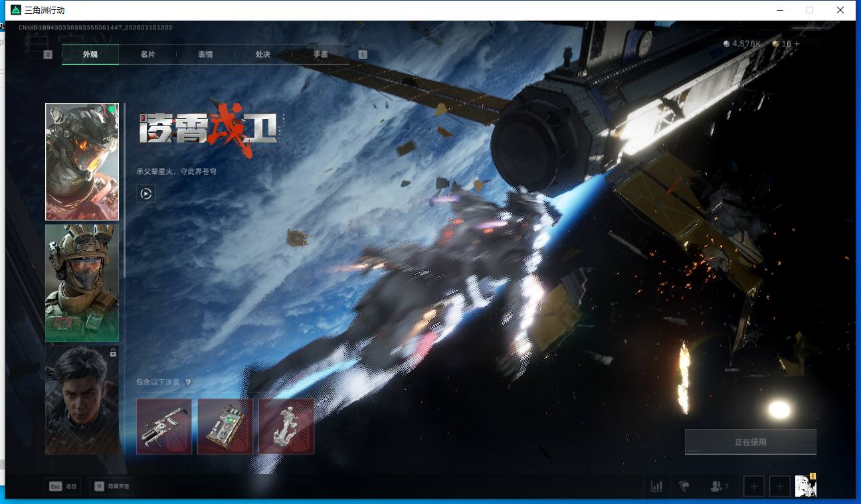Click the E key next-tab icon
The width and height of the screenshot is (861, 504).
coord(363,54)
